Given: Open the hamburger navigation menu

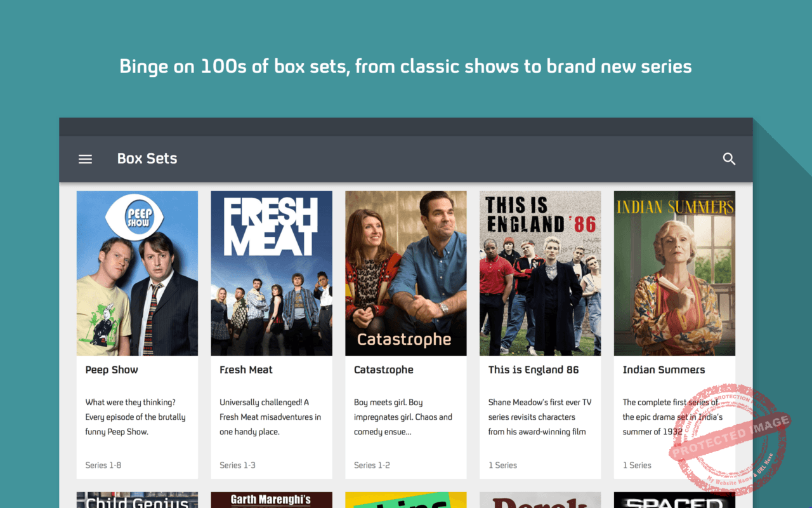Looking at the screenshot, I should [x=85, y=159].
